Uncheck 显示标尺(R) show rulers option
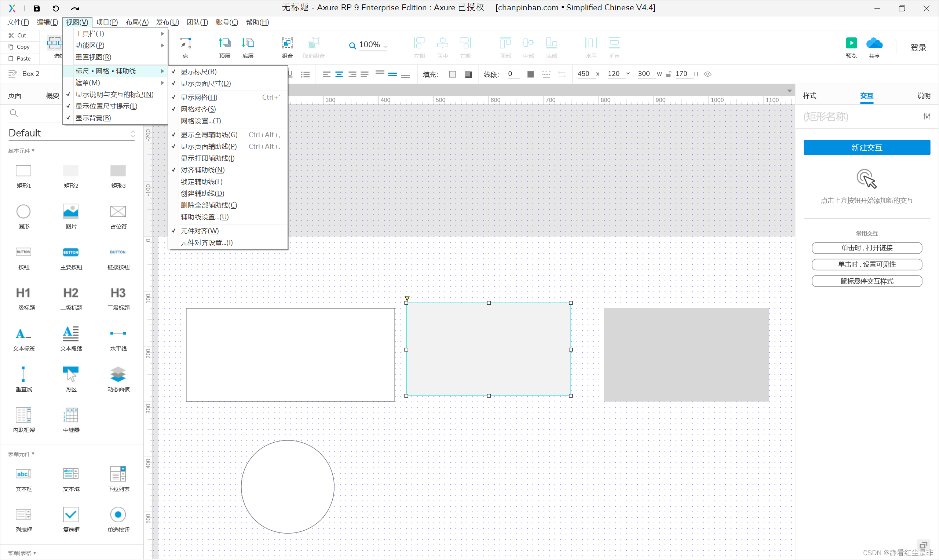This screenshot has width=939, height=560. (198, 72)
